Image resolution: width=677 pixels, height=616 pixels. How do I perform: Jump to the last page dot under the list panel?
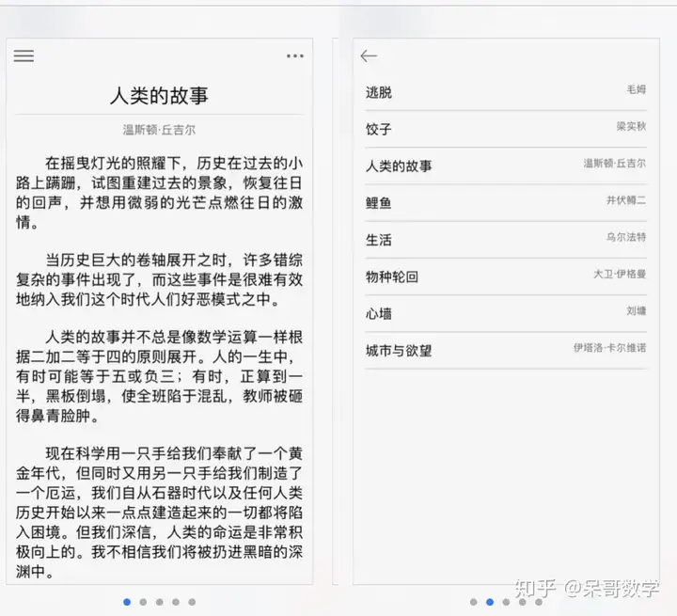[539, 602]
